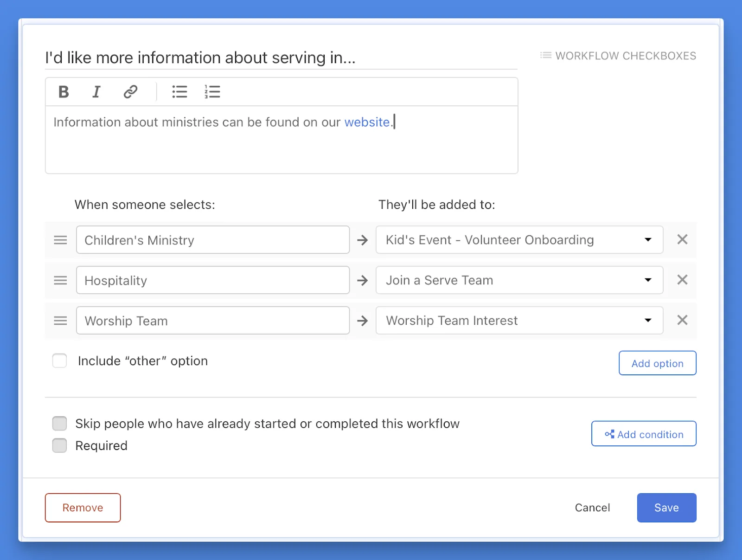Screen dimensions: 742x560
Task: Apply italic formatting in the editor
Action: pos(96,92)
